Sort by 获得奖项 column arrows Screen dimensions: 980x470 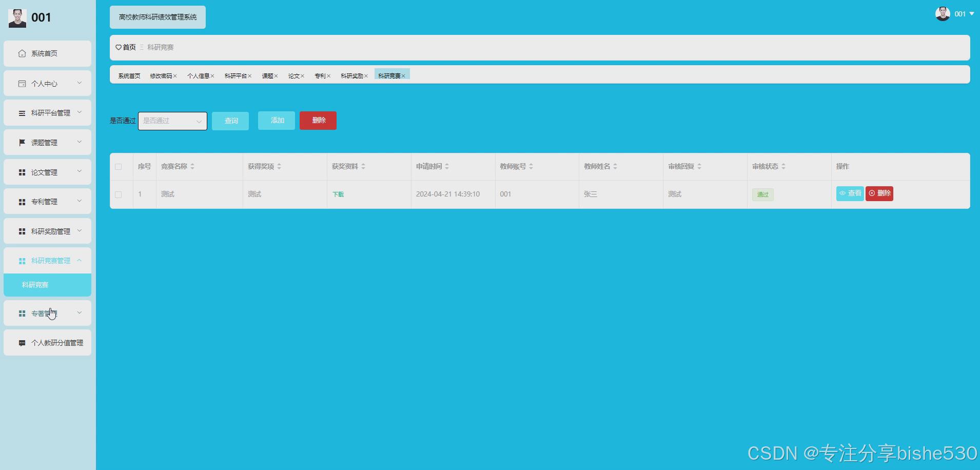pyautogui.click(x=279, y=167)
